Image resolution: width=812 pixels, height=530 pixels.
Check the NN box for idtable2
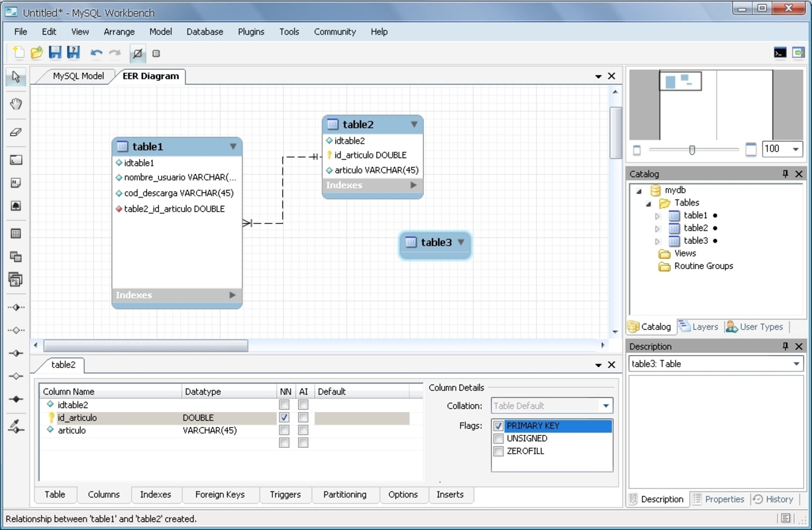pos(284,405)
